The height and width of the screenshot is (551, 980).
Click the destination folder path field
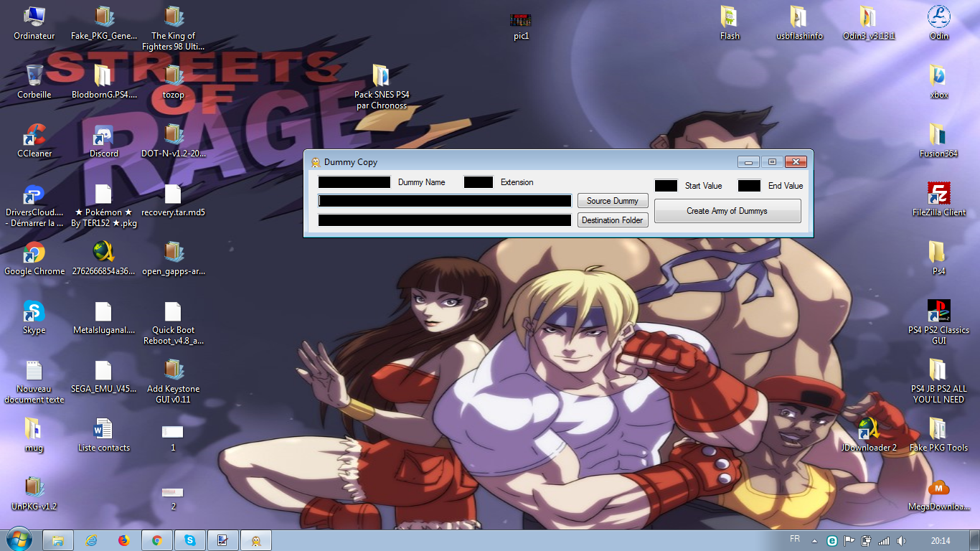(x=445, y=220)
